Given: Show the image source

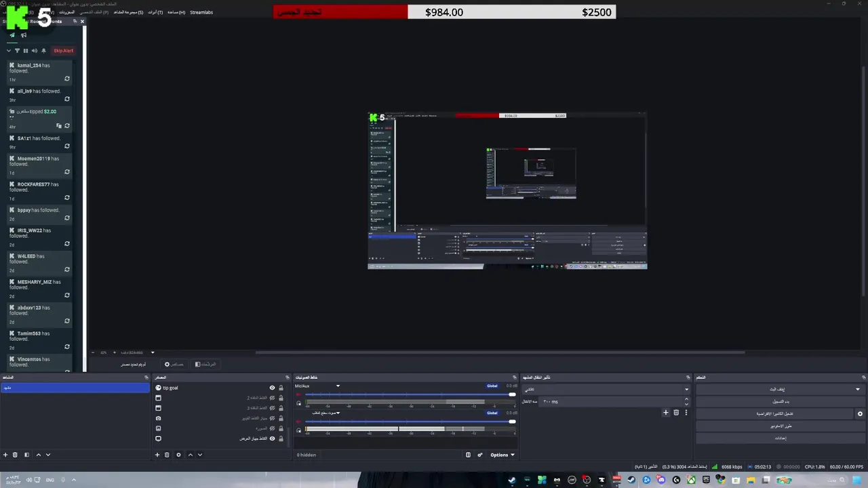Looking at the screenshot, I should pos(272,428).
